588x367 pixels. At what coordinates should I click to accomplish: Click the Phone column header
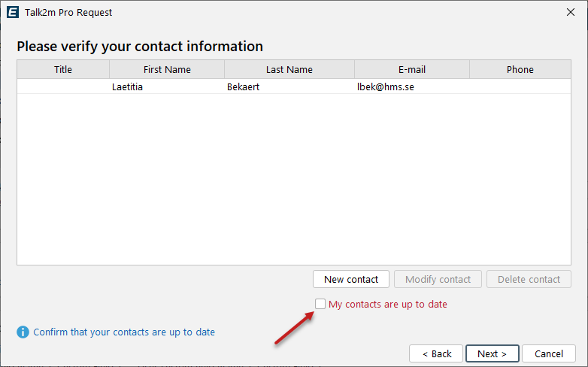pyautogui.click(x=520, y=69)
